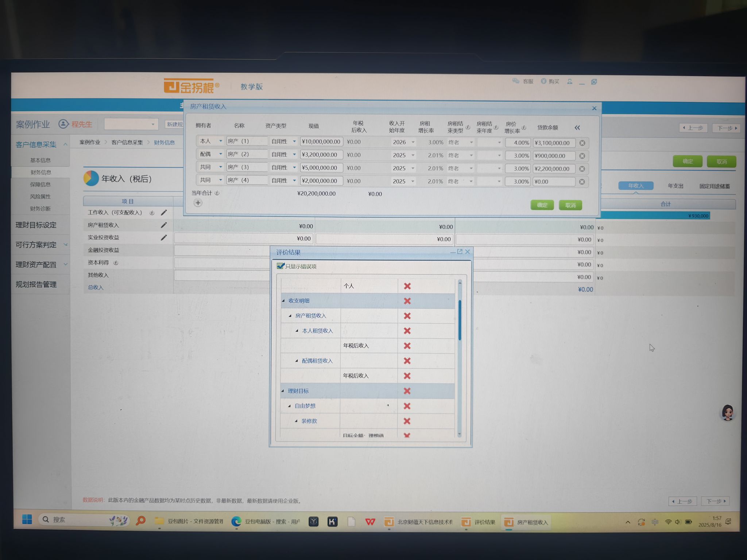
Task: Click the main page 确定 green button
Action: [x=688, y=161]
